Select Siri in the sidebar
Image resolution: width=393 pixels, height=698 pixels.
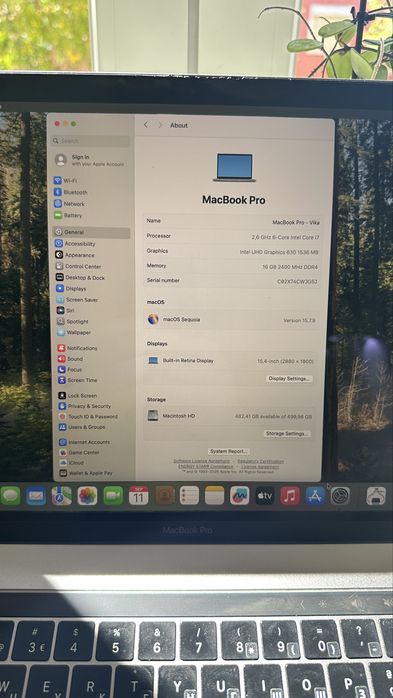(65, 311)
